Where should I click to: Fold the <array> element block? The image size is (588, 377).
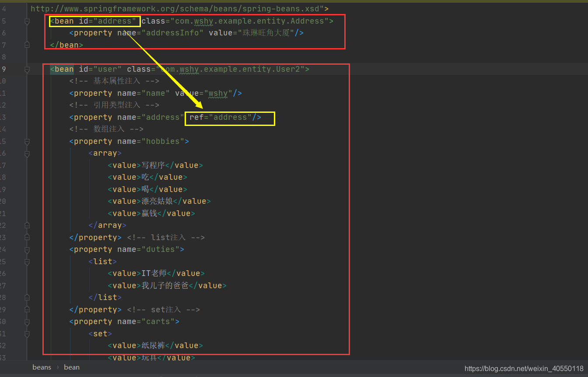point(27,154)
